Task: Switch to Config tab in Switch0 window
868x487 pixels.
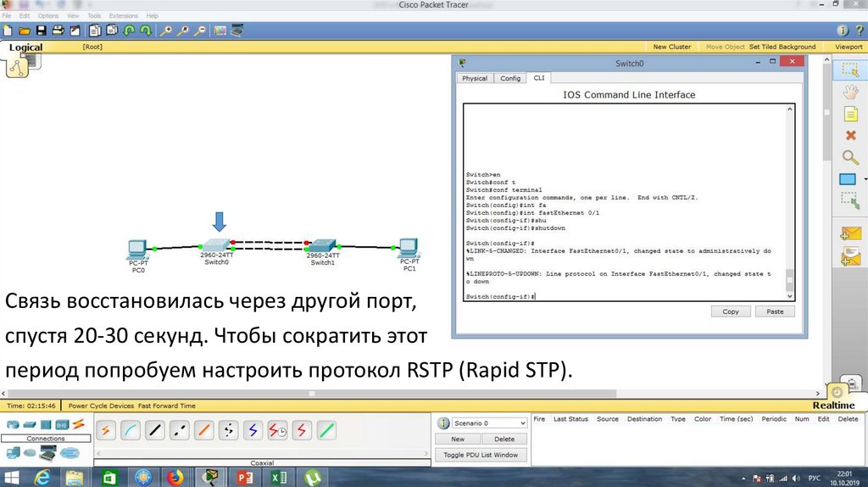Action: tap(510, 78)
